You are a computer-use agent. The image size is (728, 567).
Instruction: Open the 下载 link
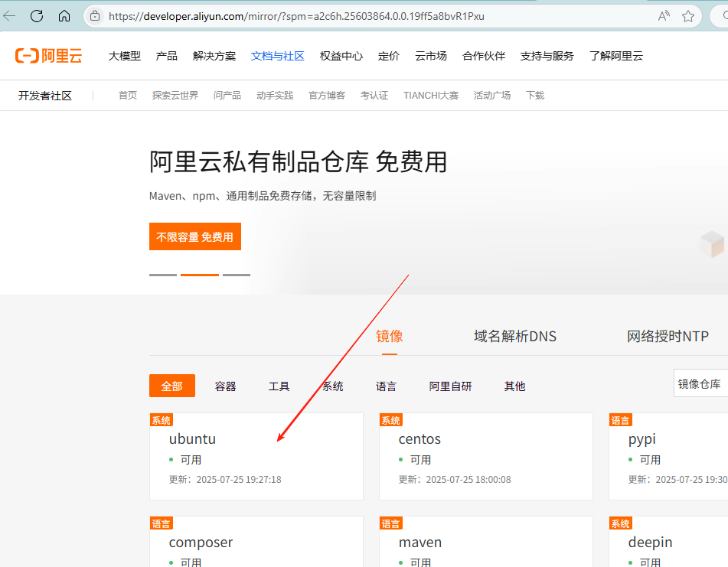535,96
